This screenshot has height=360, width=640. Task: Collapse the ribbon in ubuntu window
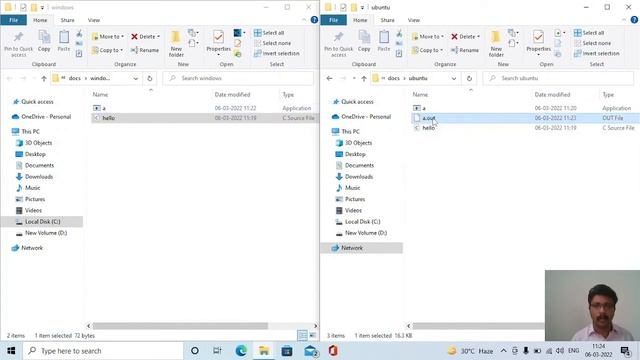tap(624, 20)
